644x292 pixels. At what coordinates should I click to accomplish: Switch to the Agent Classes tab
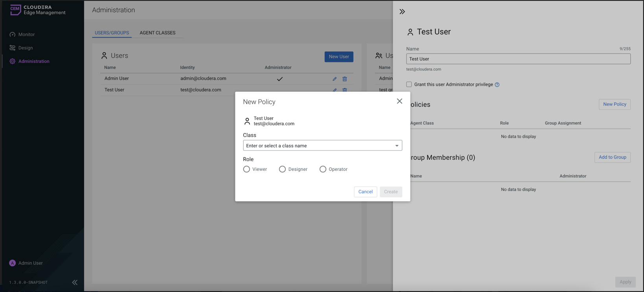pos(157,33)
